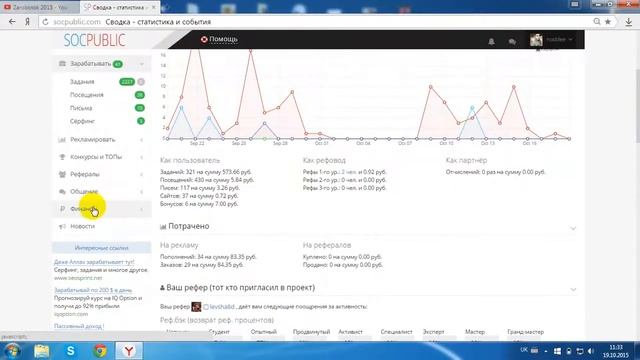This screenshot has height=360, width=640.
Task: Expand the Финансы chevron
Action: pyautogui.click(x=142, y=209)
